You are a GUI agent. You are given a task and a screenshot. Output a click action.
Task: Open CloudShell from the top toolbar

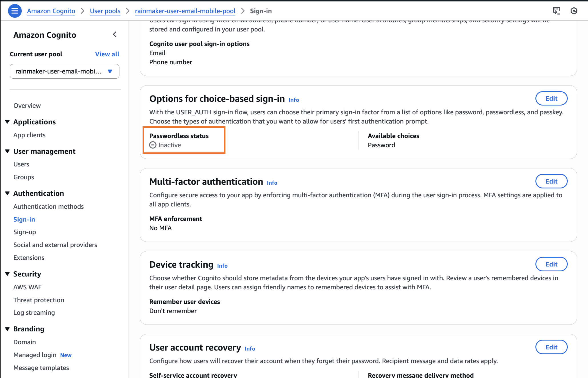[x=556, y=11]
